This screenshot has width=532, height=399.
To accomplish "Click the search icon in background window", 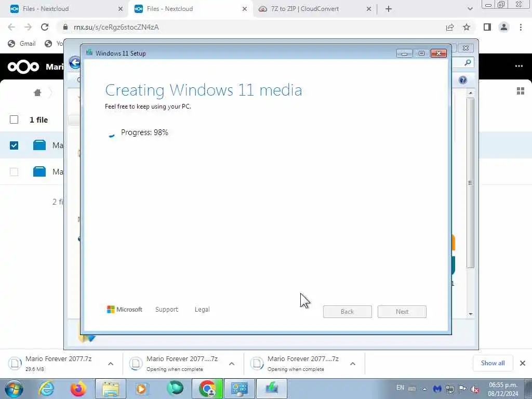I will click(468, 62).
